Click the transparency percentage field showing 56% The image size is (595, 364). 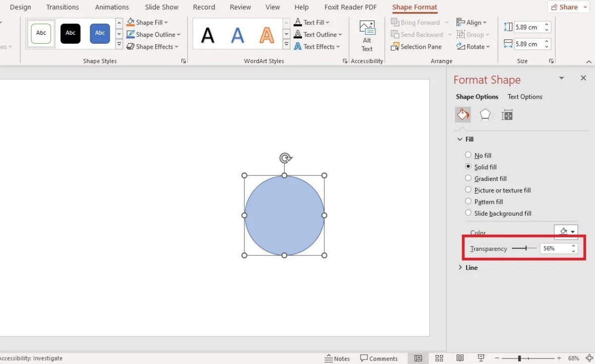(555, 248)
